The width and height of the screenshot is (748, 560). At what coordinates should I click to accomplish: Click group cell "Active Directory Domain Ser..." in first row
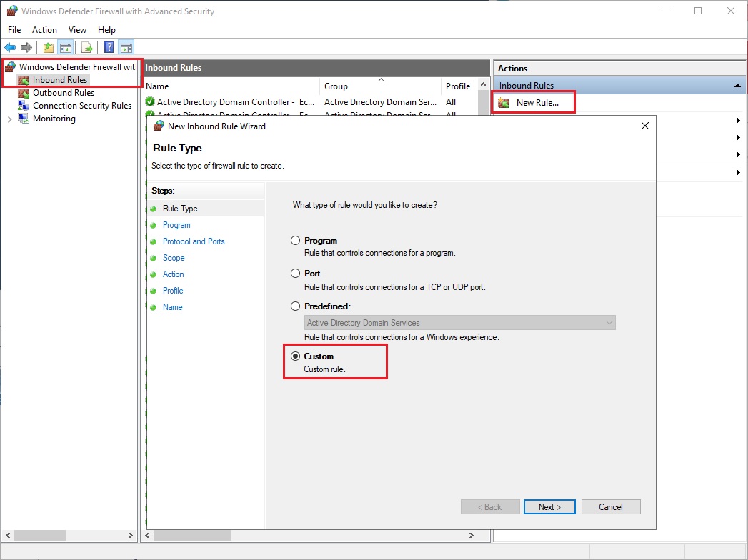click(x=380, y=101)
